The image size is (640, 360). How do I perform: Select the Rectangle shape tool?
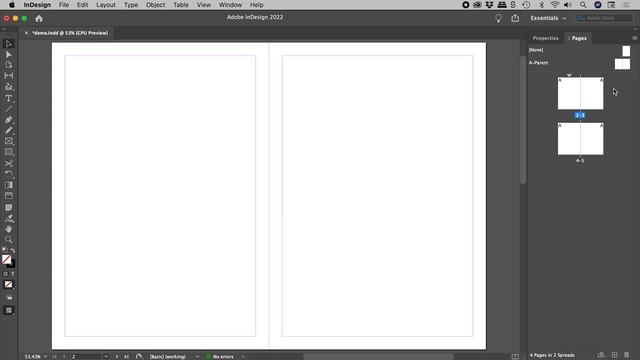(x=9, y=152)
